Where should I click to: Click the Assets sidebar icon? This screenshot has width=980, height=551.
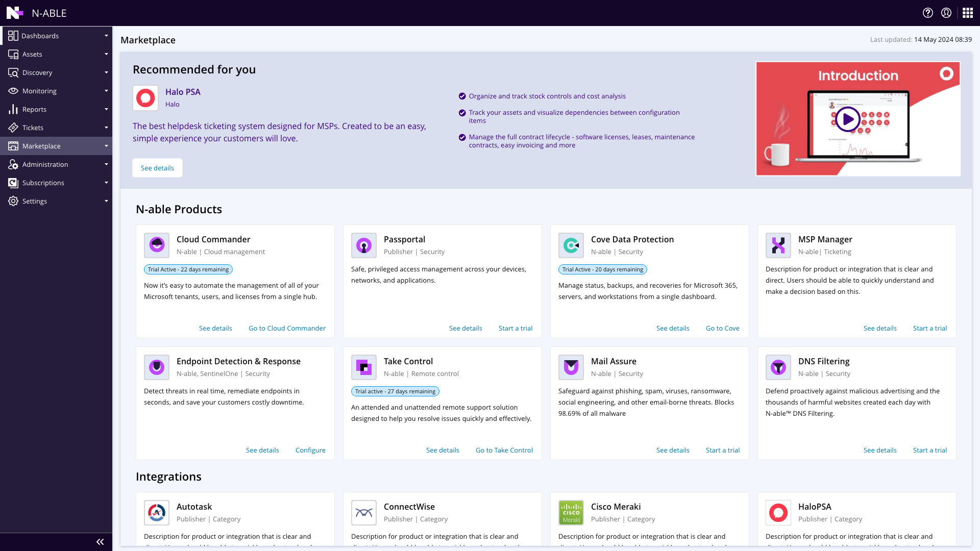(x=13, y=54)
